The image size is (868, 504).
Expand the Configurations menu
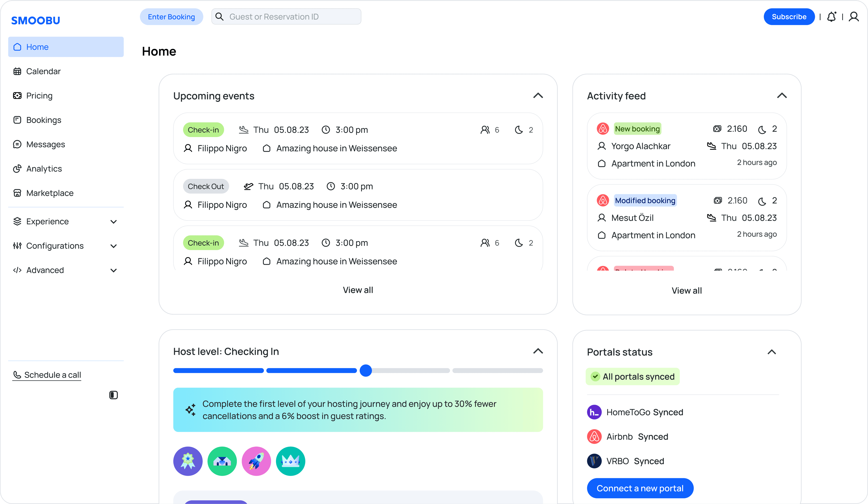click(113, 246)
